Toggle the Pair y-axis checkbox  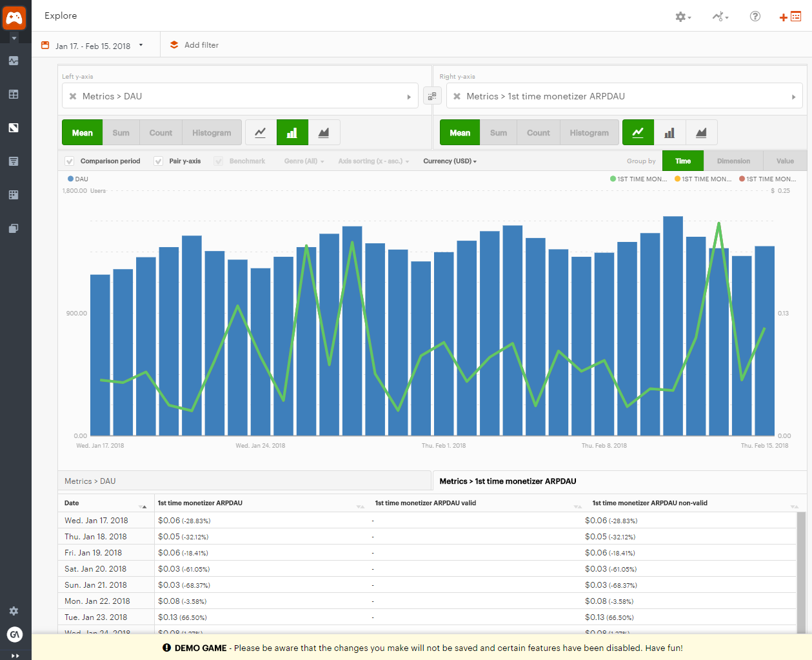(158, 161)
